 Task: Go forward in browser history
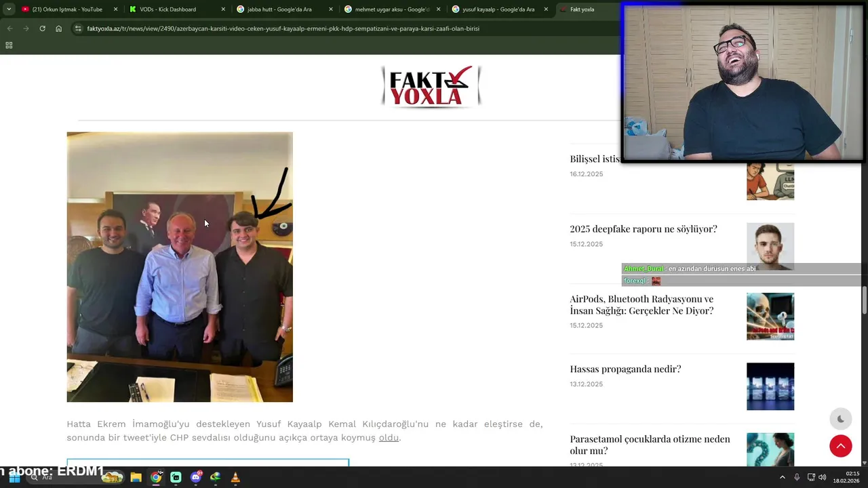26,28
